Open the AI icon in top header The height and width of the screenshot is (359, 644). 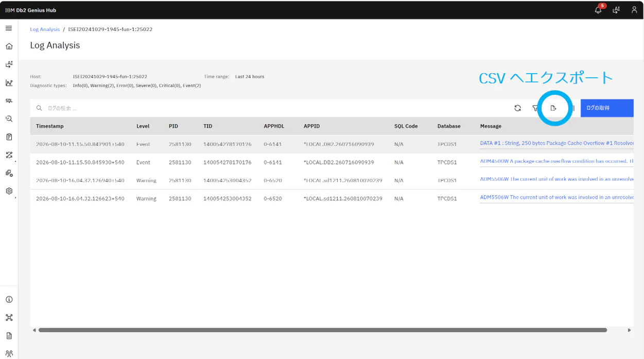pos(616,10)
